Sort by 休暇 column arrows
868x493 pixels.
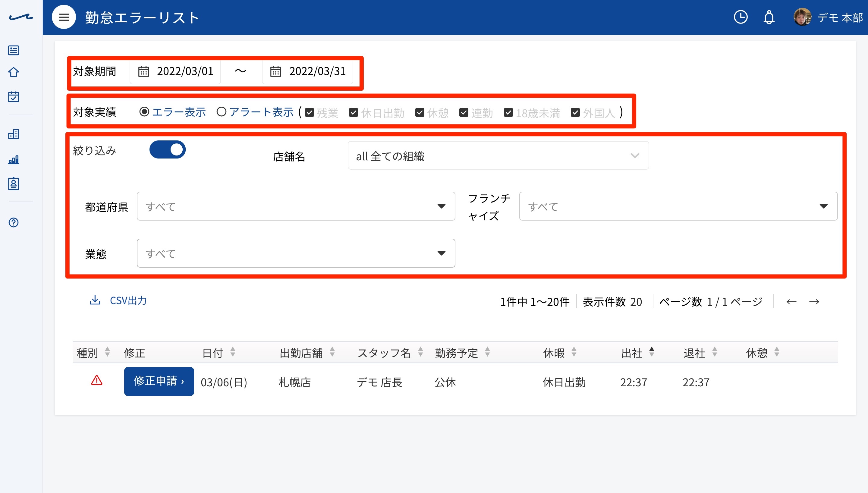click(x=574, y=352)
